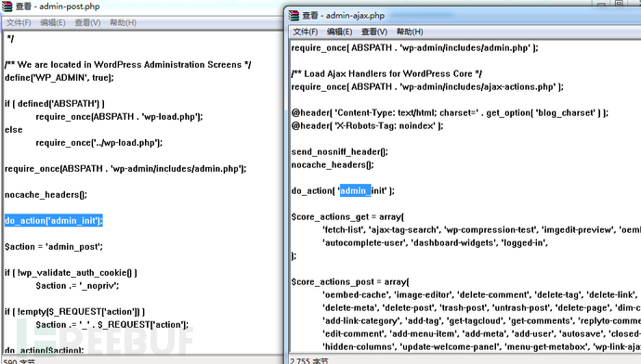Click the @header Content-Type line

point(450,112)
